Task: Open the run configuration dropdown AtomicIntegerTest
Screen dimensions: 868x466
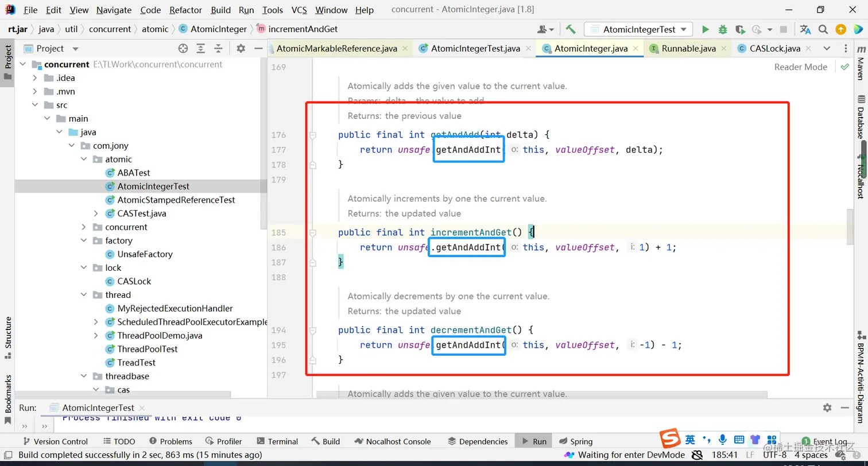Action: click(x=638, y=29)
